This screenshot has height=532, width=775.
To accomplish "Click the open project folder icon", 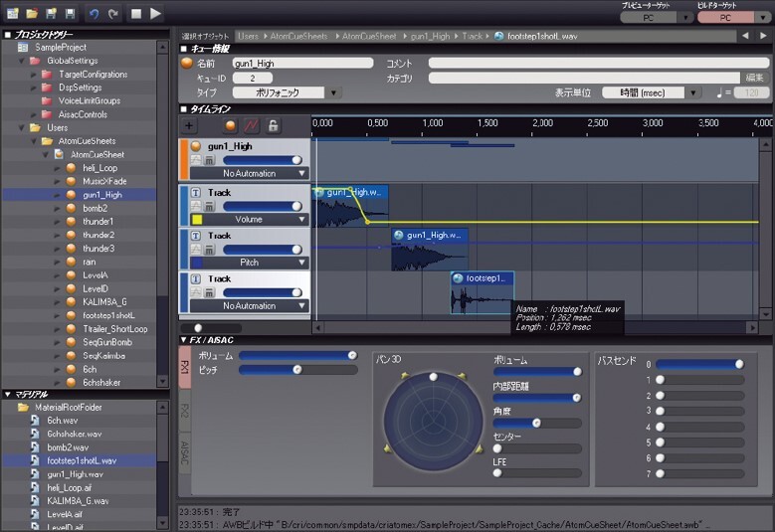I will click(x=32, y=13).
